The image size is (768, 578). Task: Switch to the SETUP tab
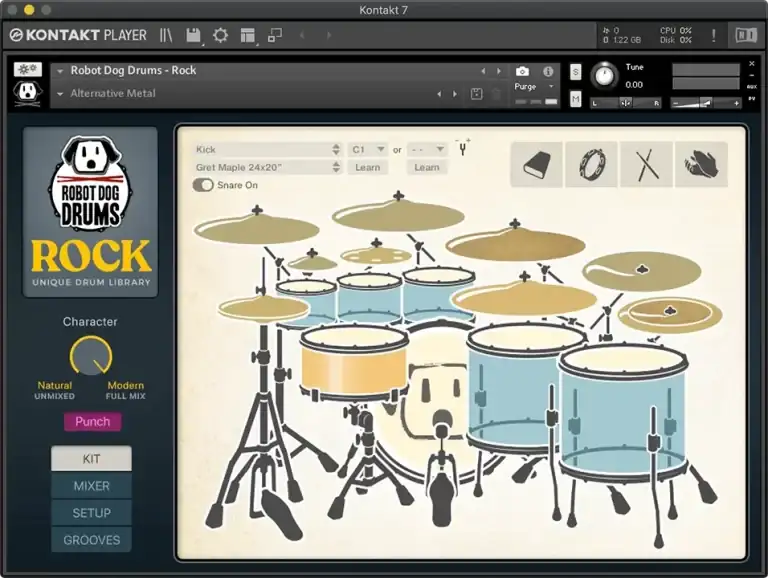click(x=92, y=513)
